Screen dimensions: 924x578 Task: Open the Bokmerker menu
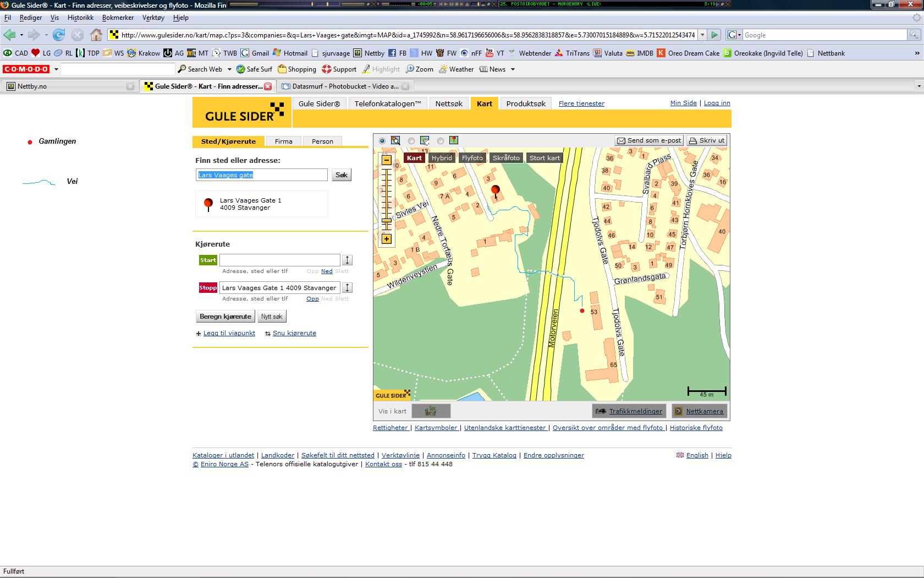(x=118, y=18)
